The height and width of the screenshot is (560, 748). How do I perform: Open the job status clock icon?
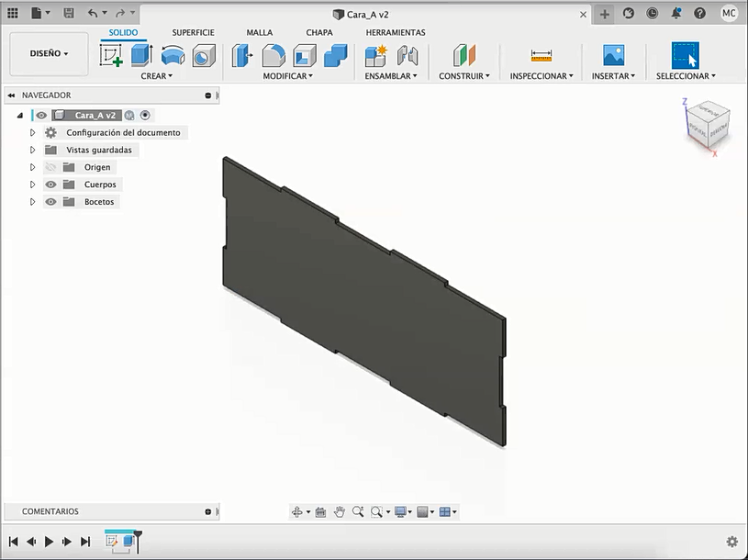coord(653,14)
